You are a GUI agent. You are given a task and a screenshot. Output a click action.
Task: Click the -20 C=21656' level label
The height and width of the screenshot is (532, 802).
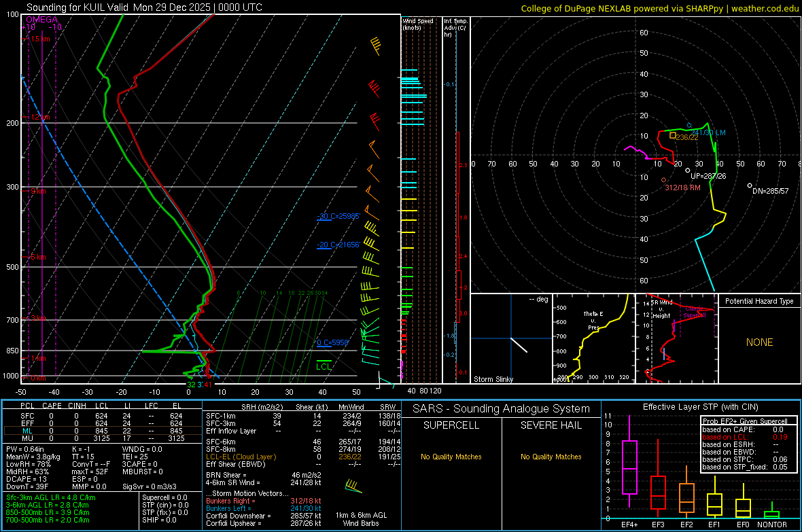[338, 245]
